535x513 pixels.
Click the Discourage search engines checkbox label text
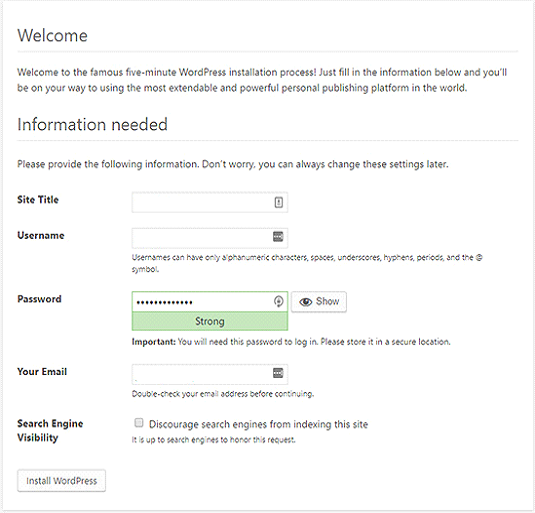pos(258,424)
